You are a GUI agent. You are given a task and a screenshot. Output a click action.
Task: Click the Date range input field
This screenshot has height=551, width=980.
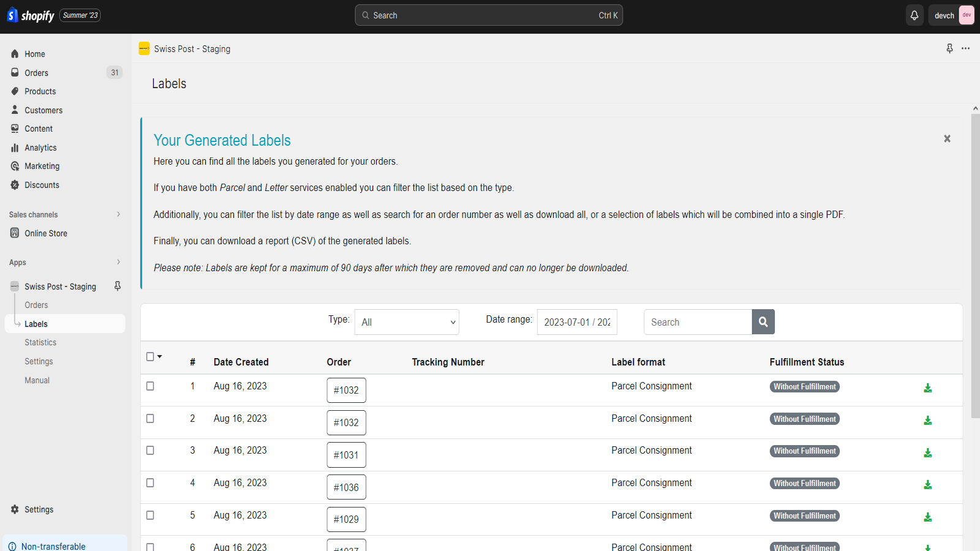(x=576, y=322)
